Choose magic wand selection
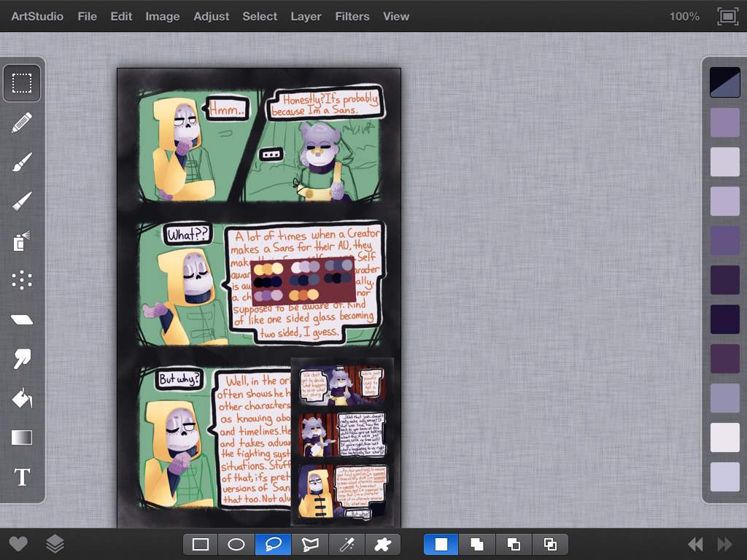Screen dimensions: 747x560 347,544
